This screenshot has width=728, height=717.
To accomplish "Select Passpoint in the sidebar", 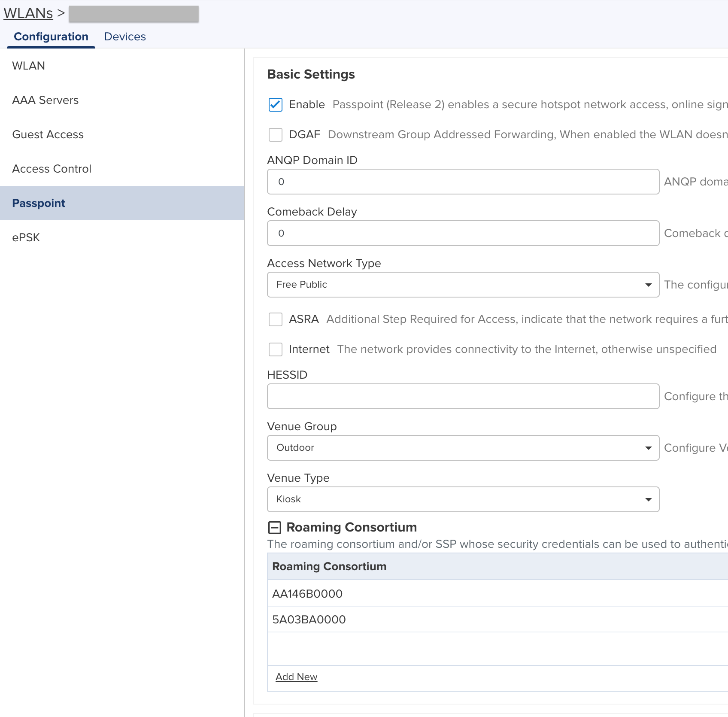I will [122, 203].
